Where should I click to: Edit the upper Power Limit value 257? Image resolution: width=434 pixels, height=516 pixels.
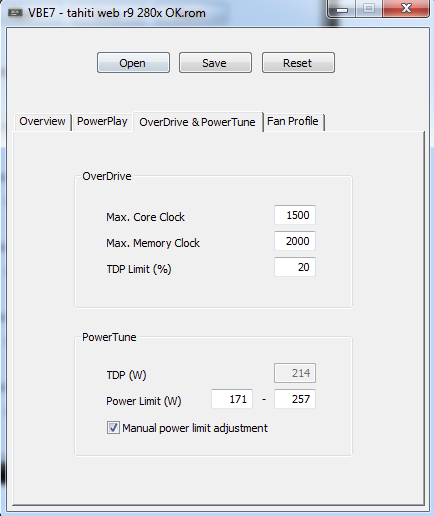pyautogui.click(x=295, y=399)
